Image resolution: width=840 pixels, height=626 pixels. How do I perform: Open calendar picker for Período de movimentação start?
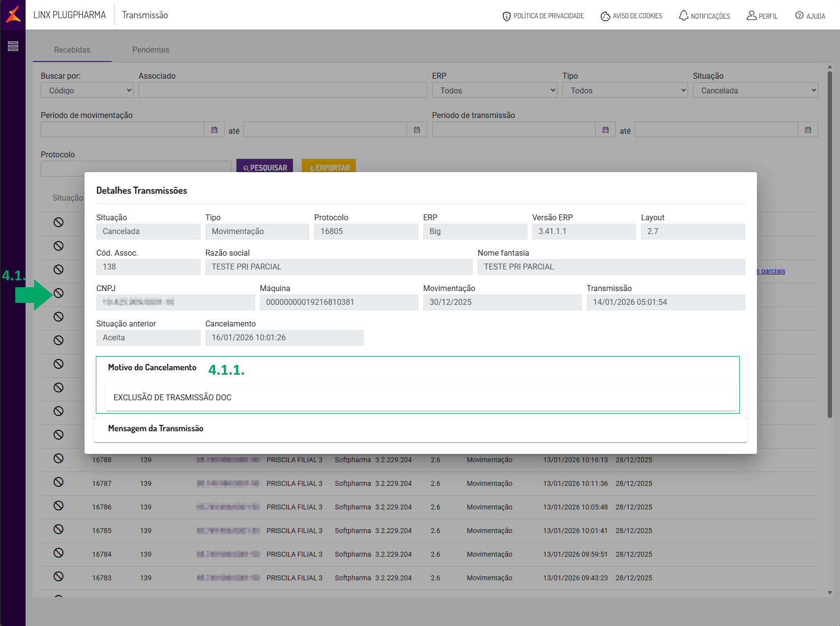click(214, 130)
